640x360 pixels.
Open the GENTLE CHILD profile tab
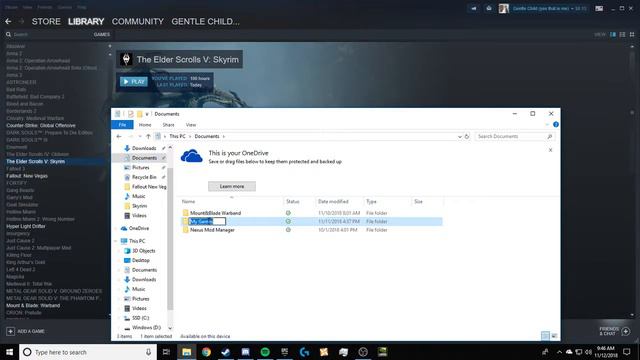[x=205, y=21]
